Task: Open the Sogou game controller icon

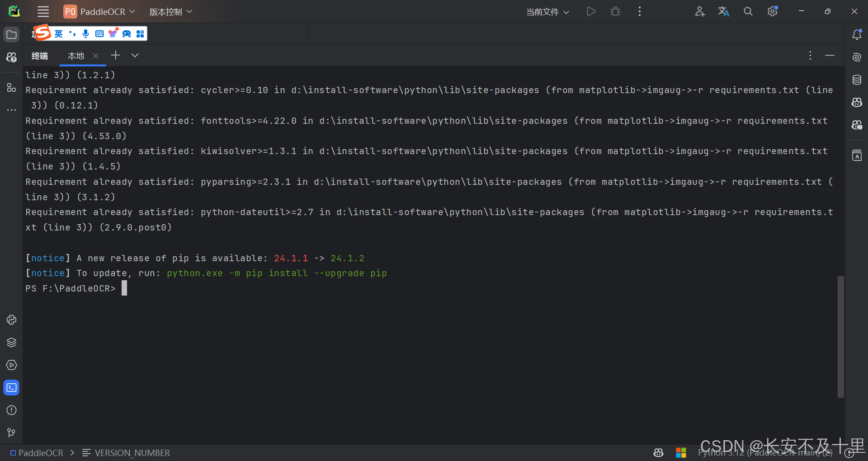Action: [127, 33]
